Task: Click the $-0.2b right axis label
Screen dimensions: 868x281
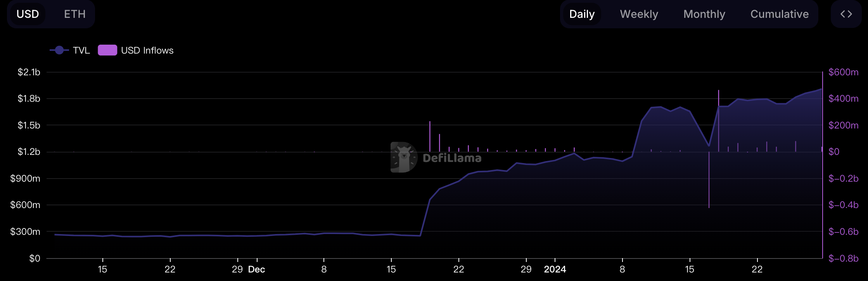Action: 843,179
